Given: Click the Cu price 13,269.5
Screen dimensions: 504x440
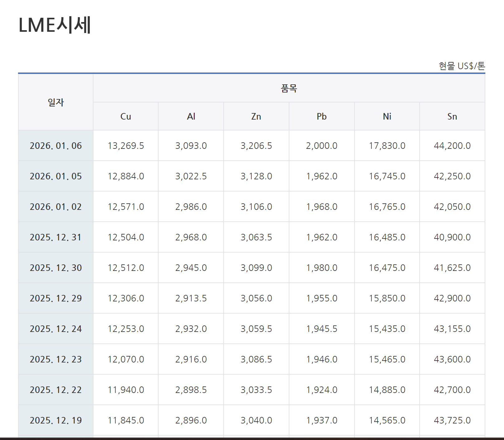Looking at the screenshot, I should (126, 146).
